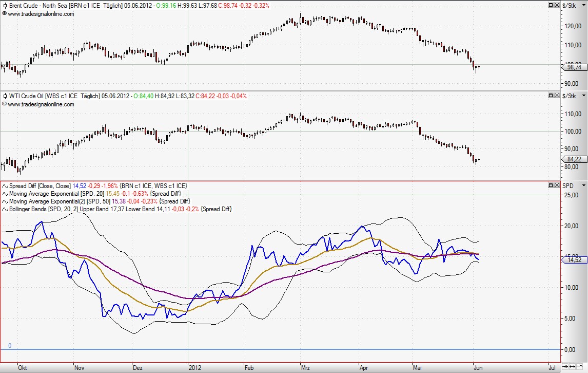This screenshot has height=373, width=588.
Task: Click the first horizontal-arrow time axis icon at bottom right
Action: pyautogui.click(x=565, y=368)
